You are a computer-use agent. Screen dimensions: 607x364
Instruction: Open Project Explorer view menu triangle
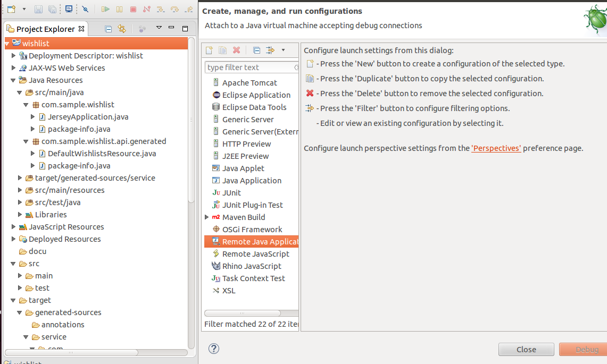pos(159,28)
